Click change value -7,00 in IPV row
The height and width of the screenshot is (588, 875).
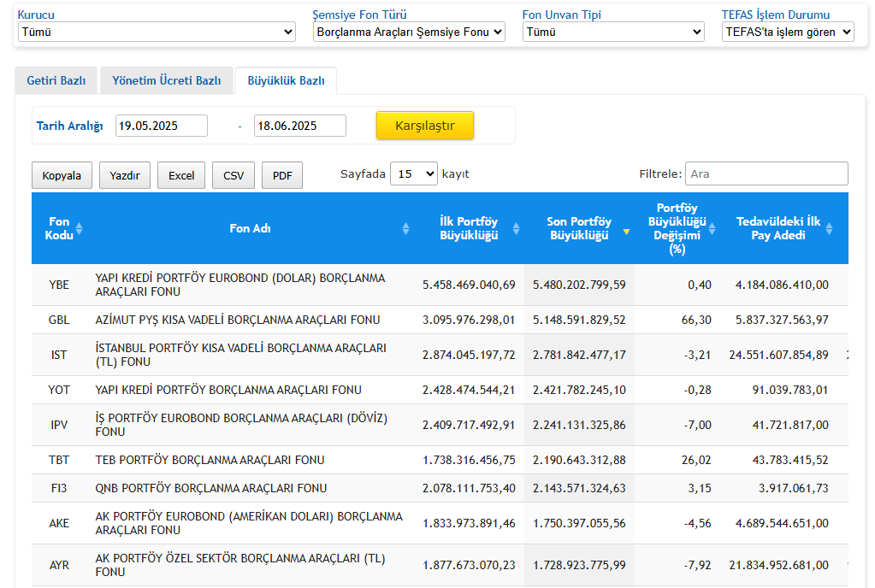coord(698,426)
